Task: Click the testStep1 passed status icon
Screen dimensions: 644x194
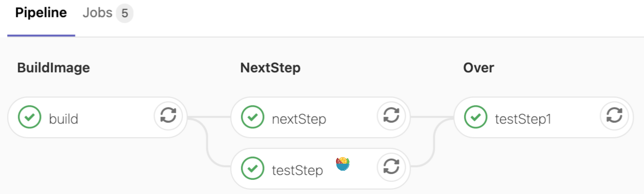Action: [x=475, y=117]
